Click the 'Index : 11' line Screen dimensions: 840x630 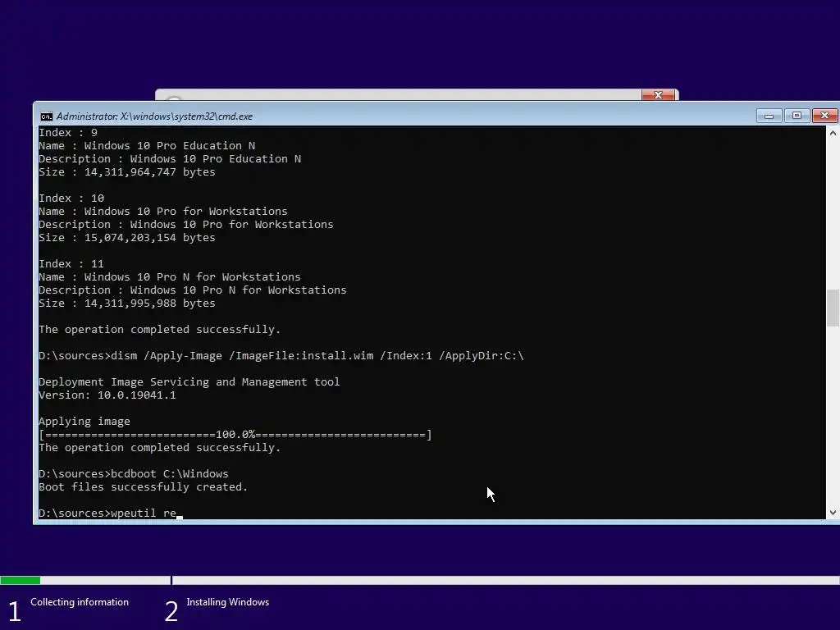coord(71,263)
